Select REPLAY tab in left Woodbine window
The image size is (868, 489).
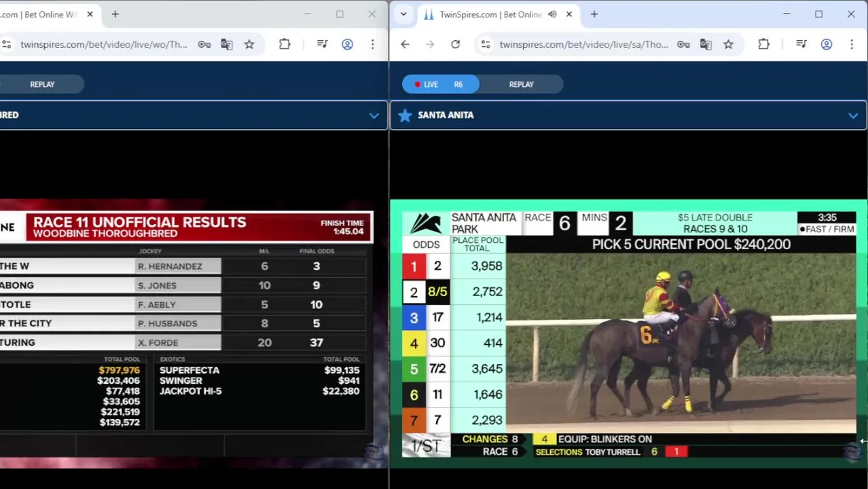(x=42, y=84)
